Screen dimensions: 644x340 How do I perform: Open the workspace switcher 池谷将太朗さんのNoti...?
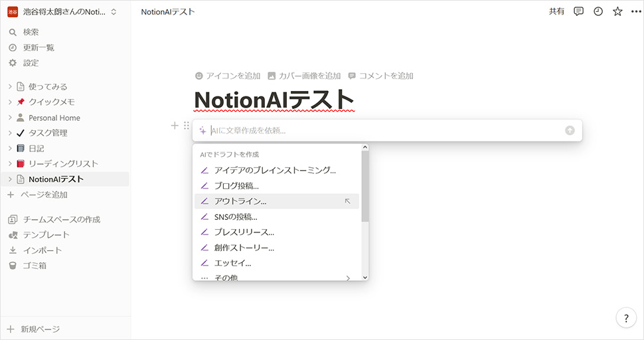click(x=62, y=12)
